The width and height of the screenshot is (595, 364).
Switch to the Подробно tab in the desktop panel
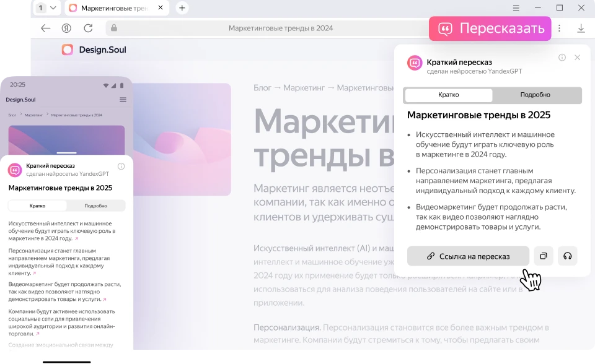pos(535,95)
